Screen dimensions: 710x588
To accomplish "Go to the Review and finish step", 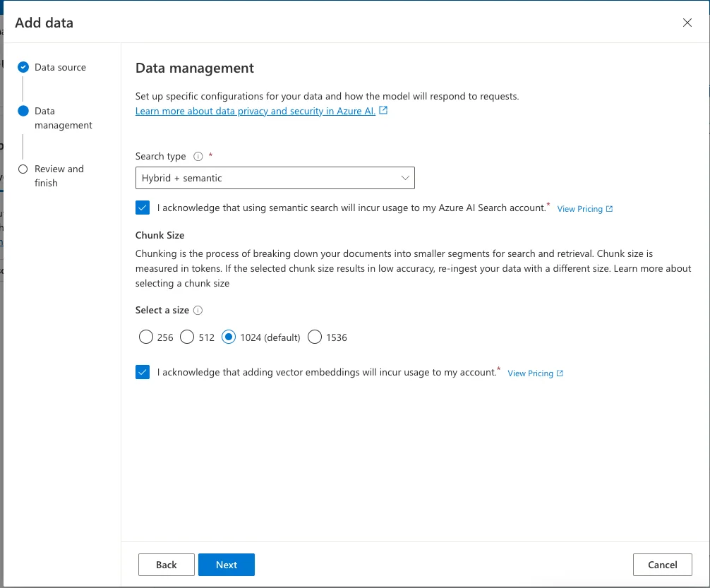I will coord(59,176).
